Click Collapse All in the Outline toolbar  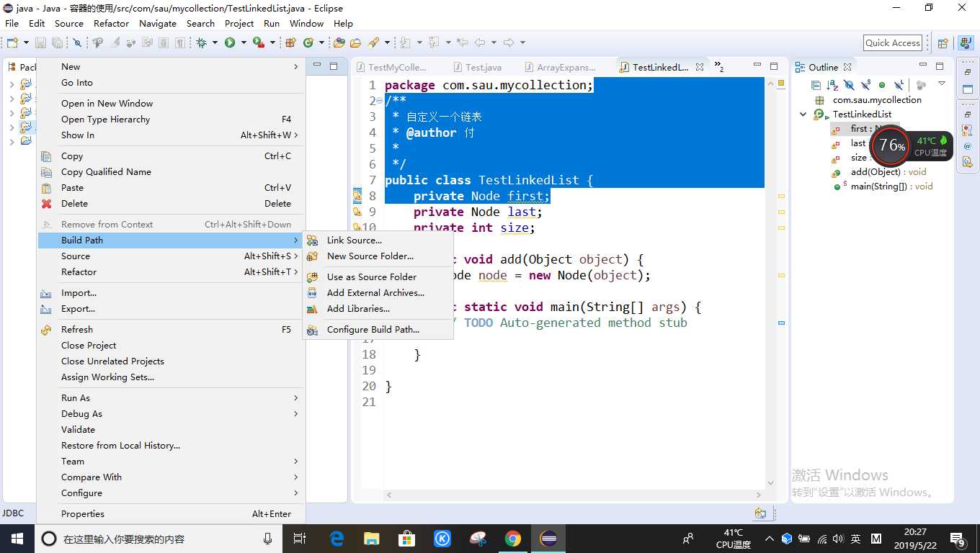tap(816, 85)
